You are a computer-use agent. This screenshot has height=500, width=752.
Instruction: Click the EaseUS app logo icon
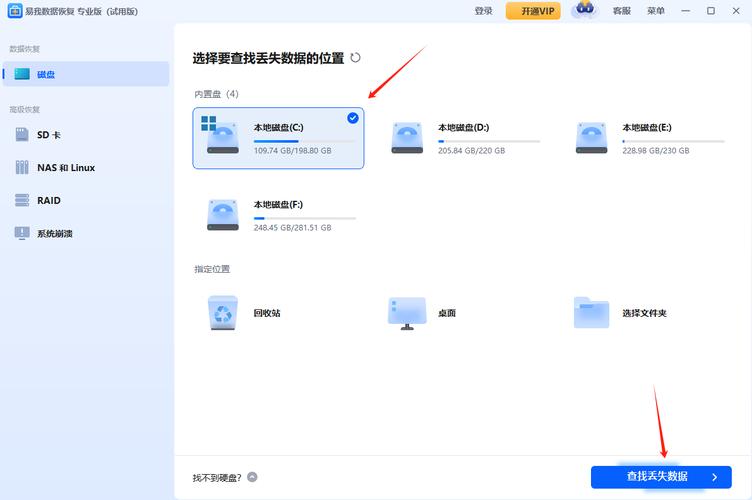15,11
